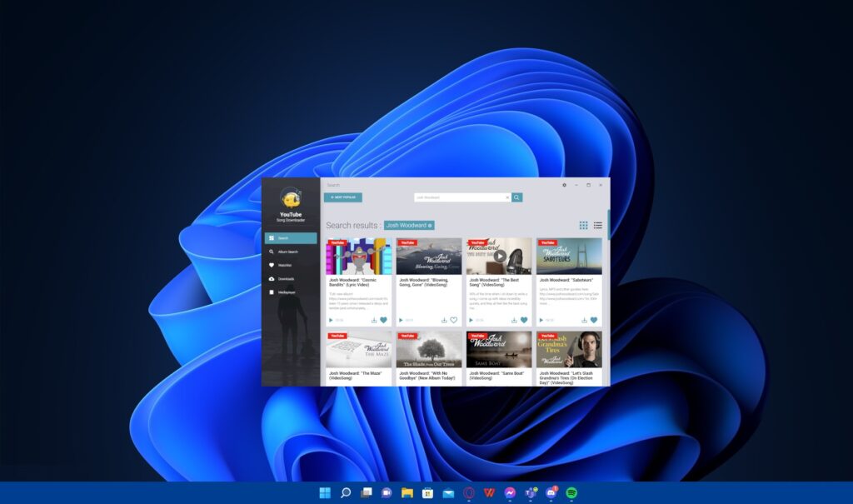Open the Cosmic Bandits video thumbnail

point(358,257)
